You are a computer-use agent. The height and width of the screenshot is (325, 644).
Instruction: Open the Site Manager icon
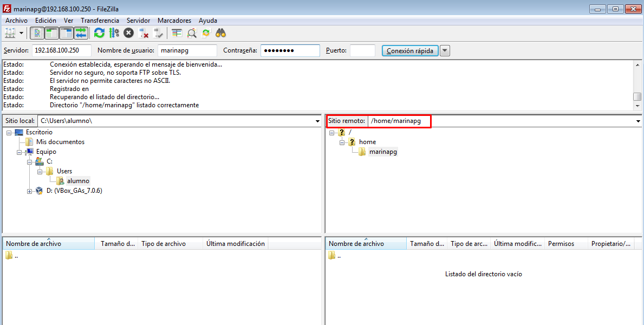[10, 33]
